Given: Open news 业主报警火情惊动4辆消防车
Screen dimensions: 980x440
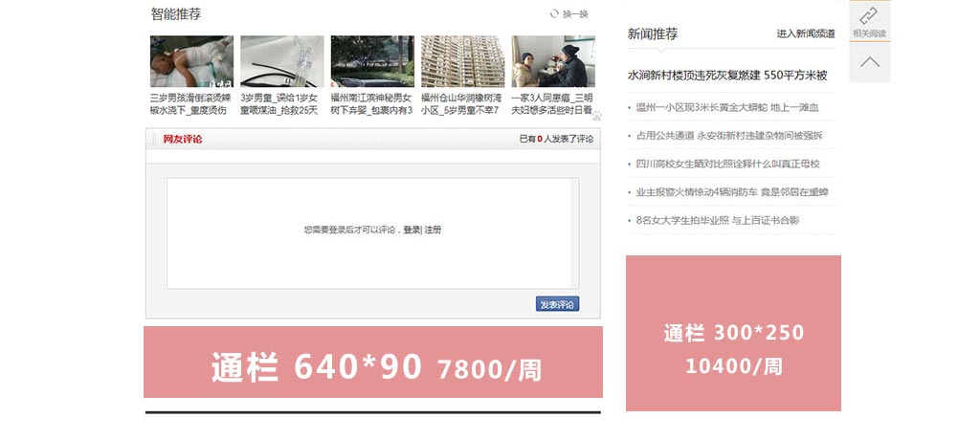Looking at the screenshot, I should pos(731,192).
